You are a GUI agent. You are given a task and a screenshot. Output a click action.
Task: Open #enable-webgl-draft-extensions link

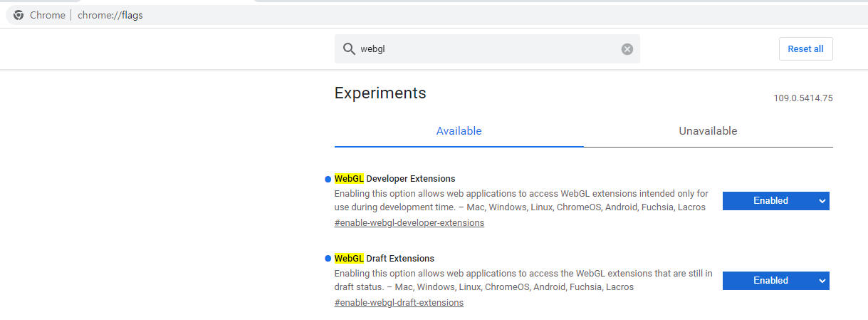coord(399,303)
